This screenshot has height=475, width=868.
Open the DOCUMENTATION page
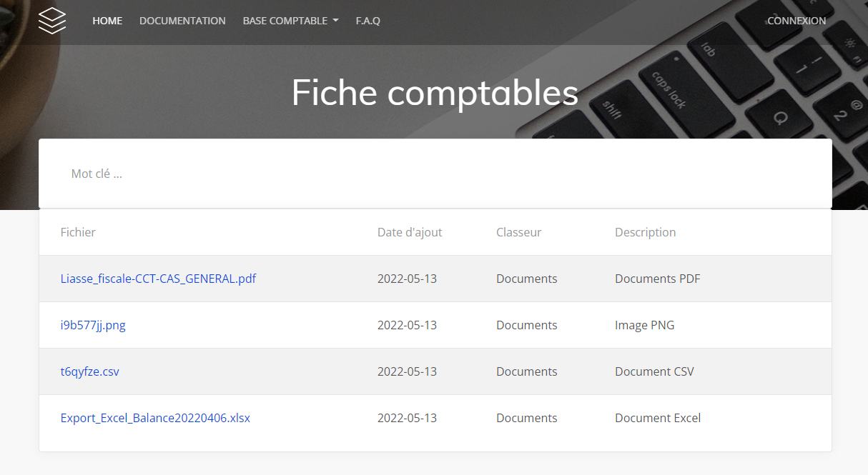point(182,21)
